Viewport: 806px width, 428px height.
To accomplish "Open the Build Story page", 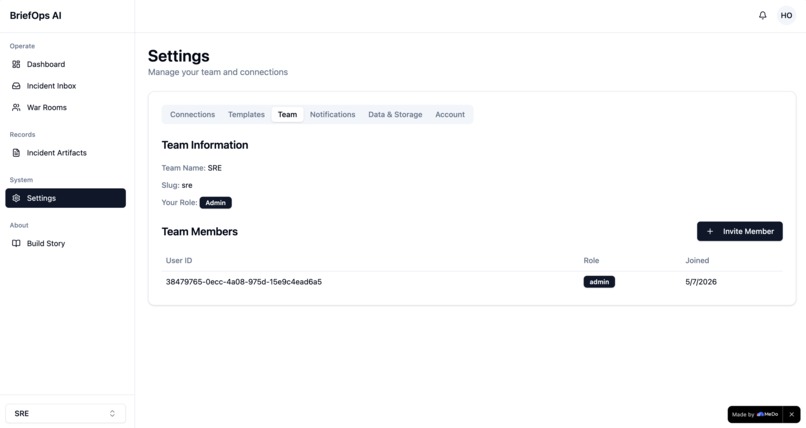I will tap(65, 243).
